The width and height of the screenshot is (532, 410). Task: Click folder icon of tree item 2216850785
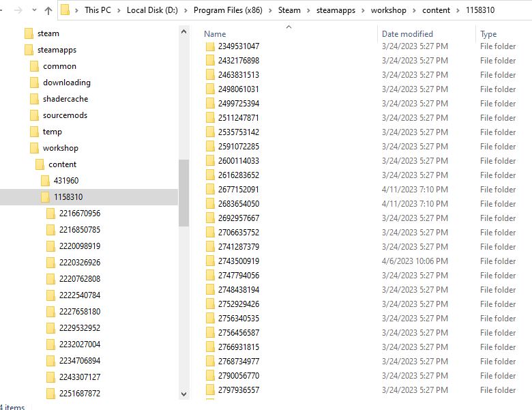[x=50, y=230]
